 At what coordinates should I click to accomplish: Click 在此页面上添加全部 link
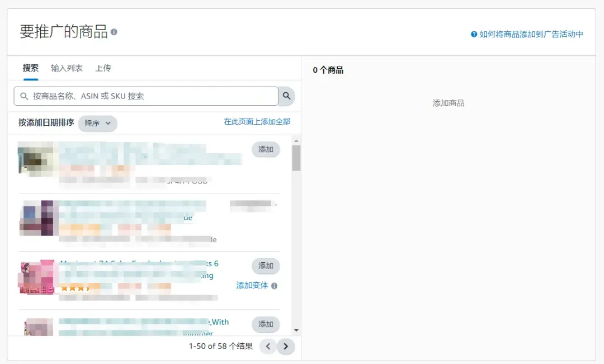[257, 122]
